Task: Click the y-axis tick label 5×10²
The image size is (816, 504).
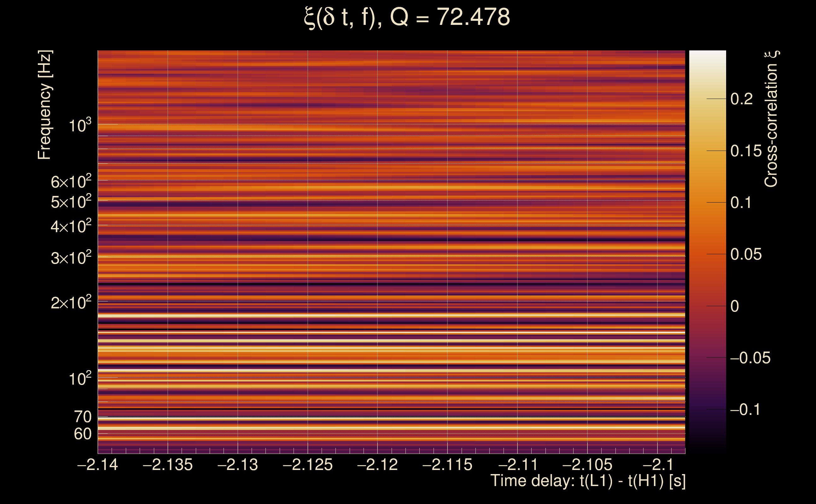Action: [71, 202]
